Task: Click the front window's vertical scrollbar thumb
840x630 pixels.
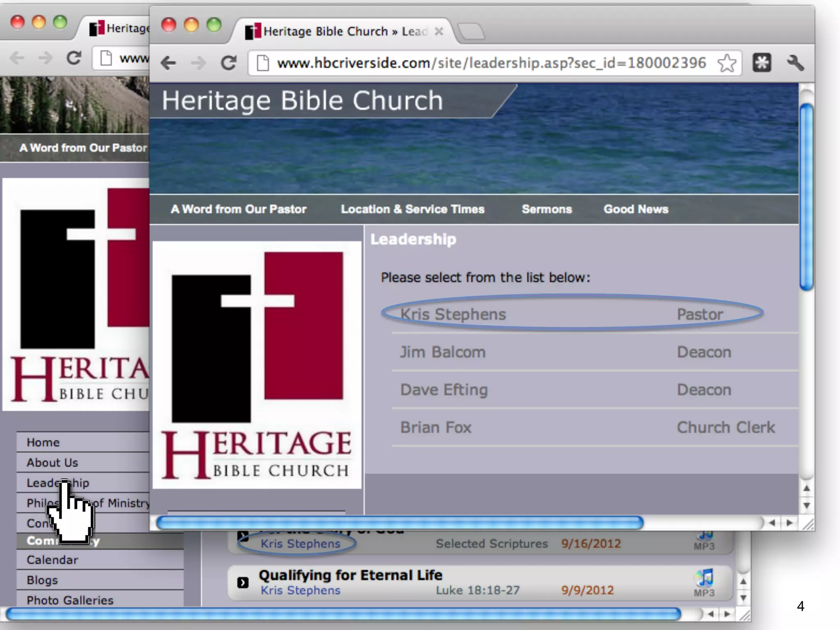Action: pyautogui.click(x=806, y=197)
